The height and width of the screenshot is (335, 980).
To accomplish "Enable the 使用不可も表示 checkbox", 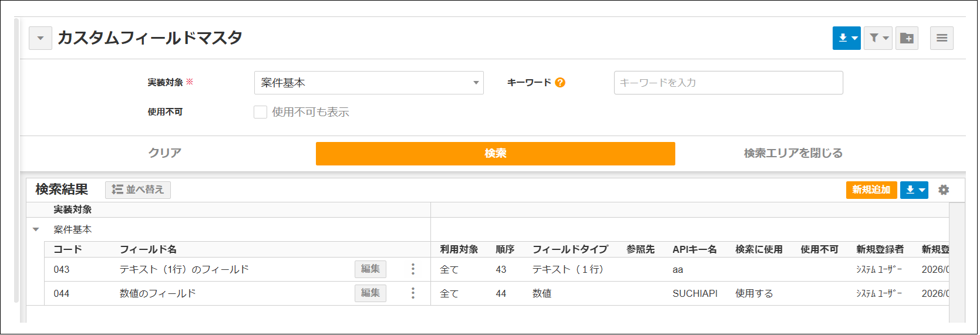I will click(x=260, y=112).
